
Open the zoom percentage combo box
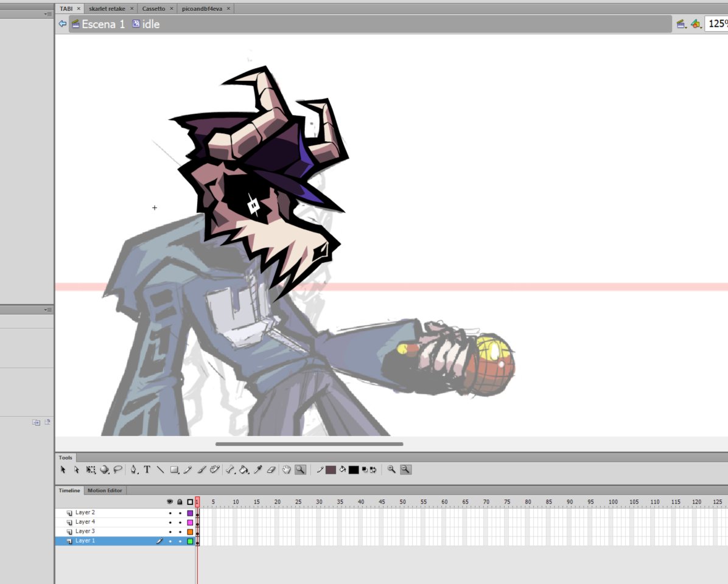pos(716,24)
